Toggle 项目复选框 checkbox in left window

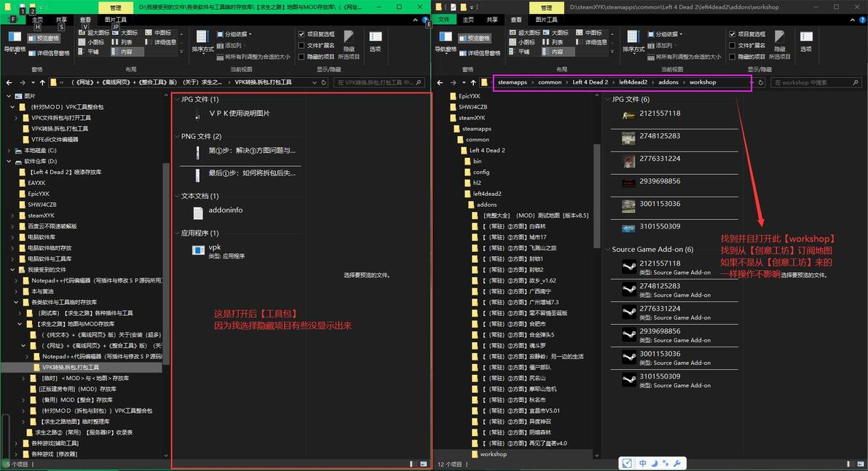coord(301,34)
